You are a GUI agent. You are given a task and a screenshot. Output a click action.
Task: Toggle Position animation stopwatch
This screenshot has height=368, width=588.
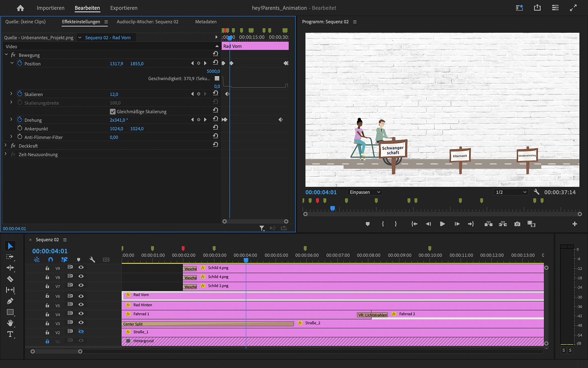pyautogui.click(x=20, y=63)
